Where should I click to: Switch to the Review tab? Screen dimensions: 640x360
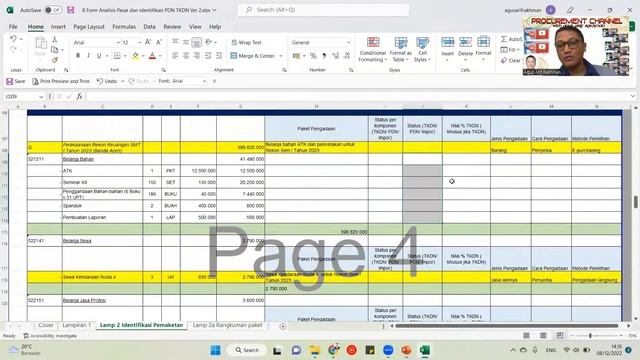[x=172, y=27]
